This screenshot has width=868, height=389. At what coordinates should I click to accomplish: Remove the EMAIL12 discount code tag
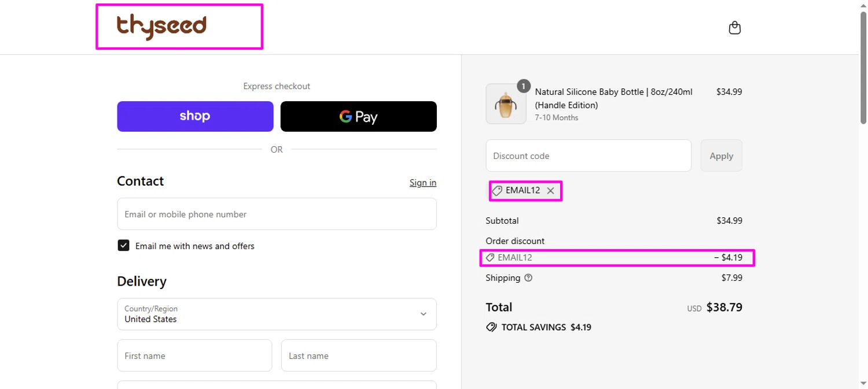pyautogui.click(x=550, y=190)
